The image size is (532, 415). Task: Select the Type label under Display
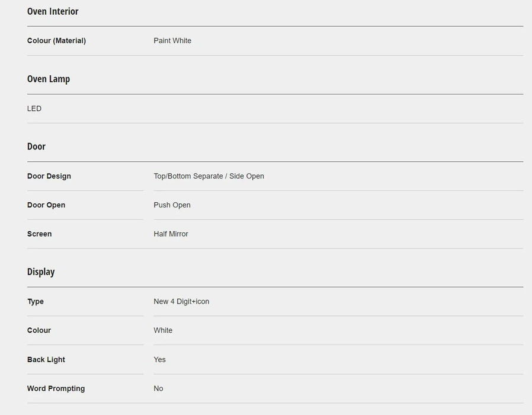(36, 302)
